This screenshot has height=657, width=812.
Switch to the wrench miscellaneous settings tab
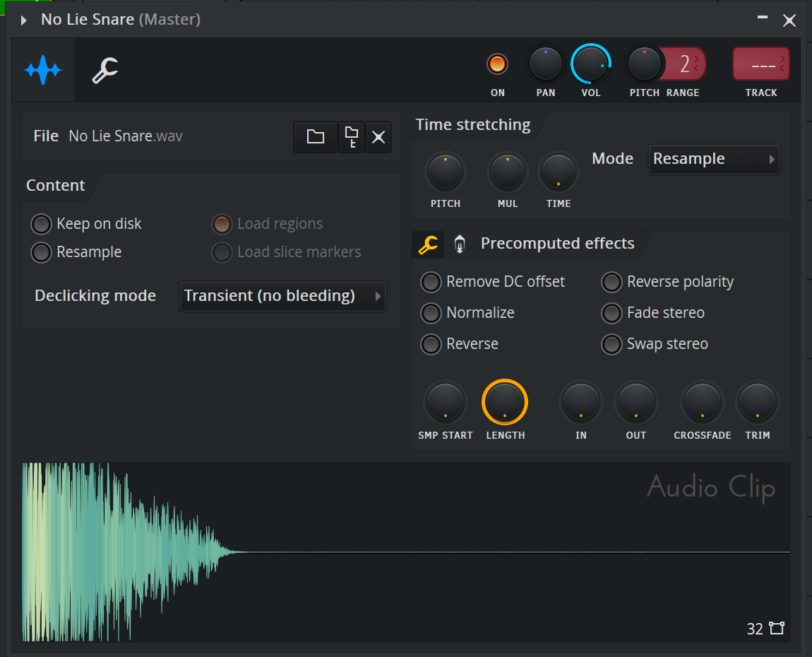[105, 71]
